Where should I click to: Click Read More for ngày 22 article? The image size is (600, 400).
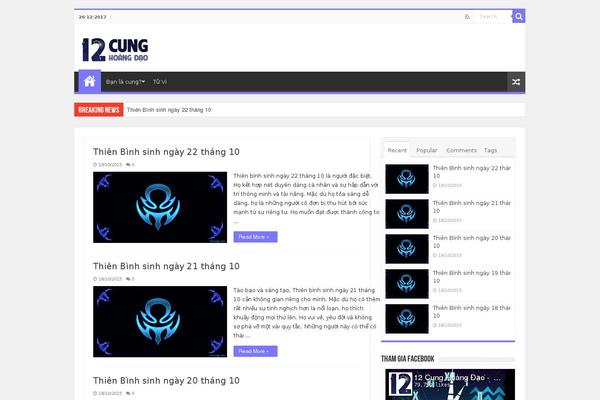[255, 237]
